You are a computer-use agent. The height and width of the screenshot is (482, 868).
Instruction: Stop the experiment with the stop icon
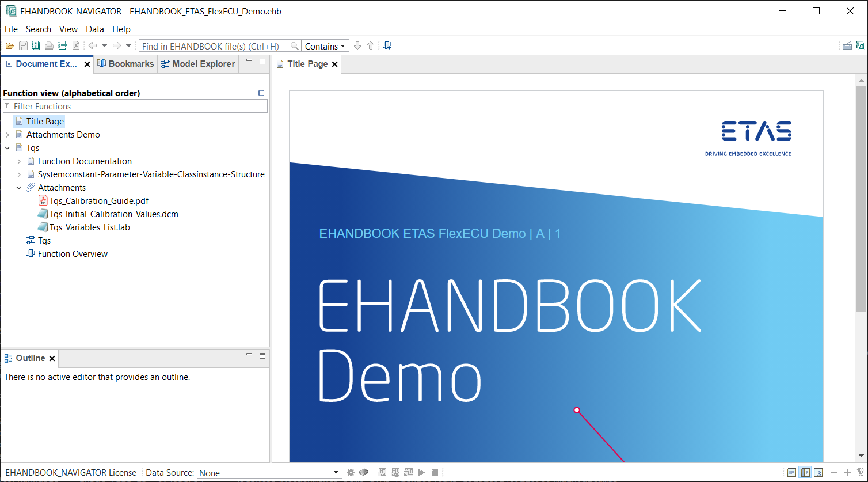[x=435, y=472]
